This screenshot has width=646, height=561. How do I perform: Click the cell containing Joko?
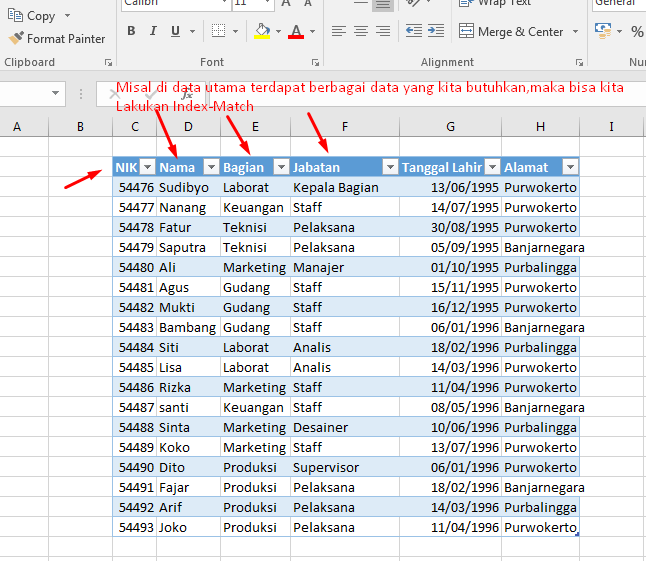[x=188, y=527]
